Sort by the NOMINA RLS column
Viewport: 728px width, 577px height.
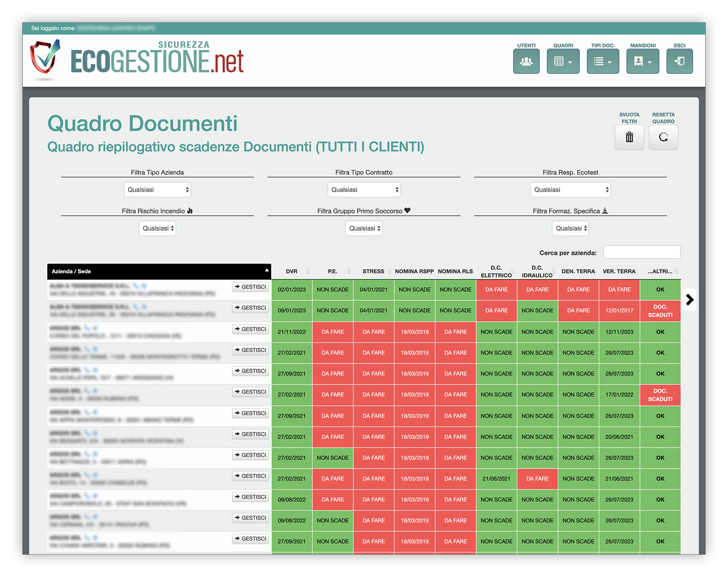[x=455, y=271]
